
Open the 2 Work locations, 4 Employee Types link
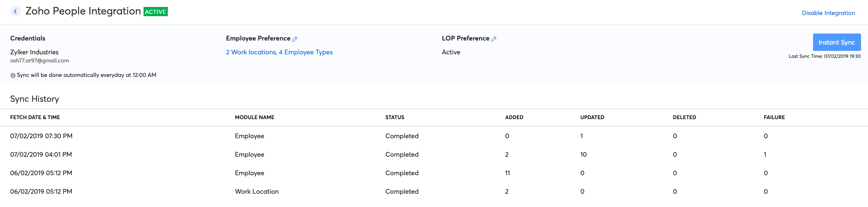pos(279,52)
